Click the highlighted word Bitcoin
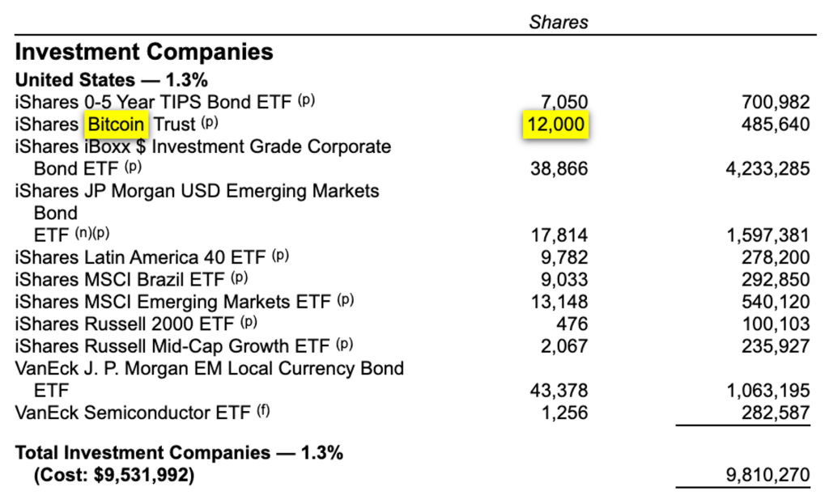The width and height of the screenshot is (829, 504). click(117, 125)
